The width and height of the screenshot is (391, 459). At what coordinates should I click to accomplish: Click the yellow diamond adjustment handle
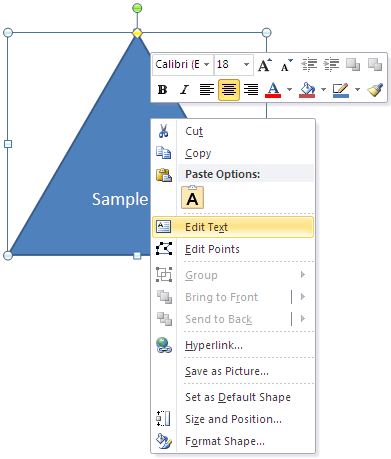[x=137, y=33]
